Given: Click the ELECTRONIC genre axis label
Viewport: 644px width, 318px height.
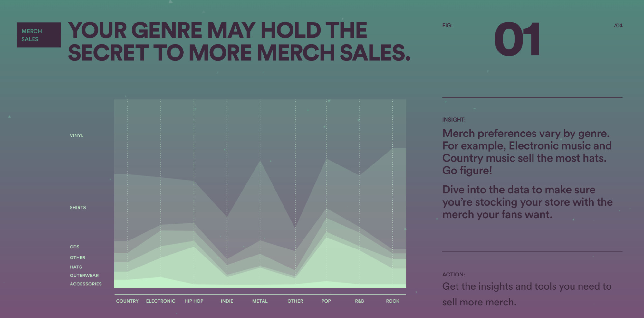Looking at the screenshot, I should click(161, 301).
